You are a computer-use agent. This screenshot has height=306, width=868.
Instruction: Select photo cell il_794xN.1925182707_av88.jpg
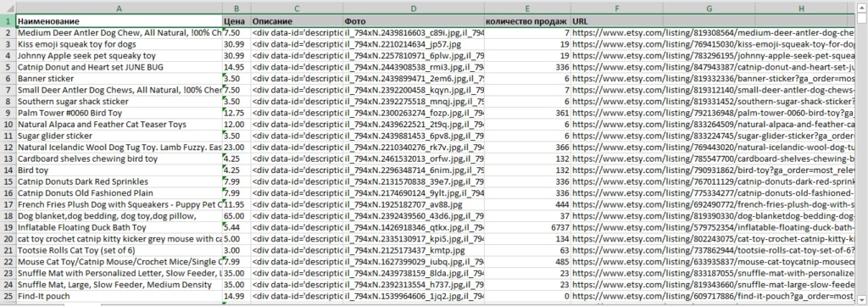[x=414, y=205]
